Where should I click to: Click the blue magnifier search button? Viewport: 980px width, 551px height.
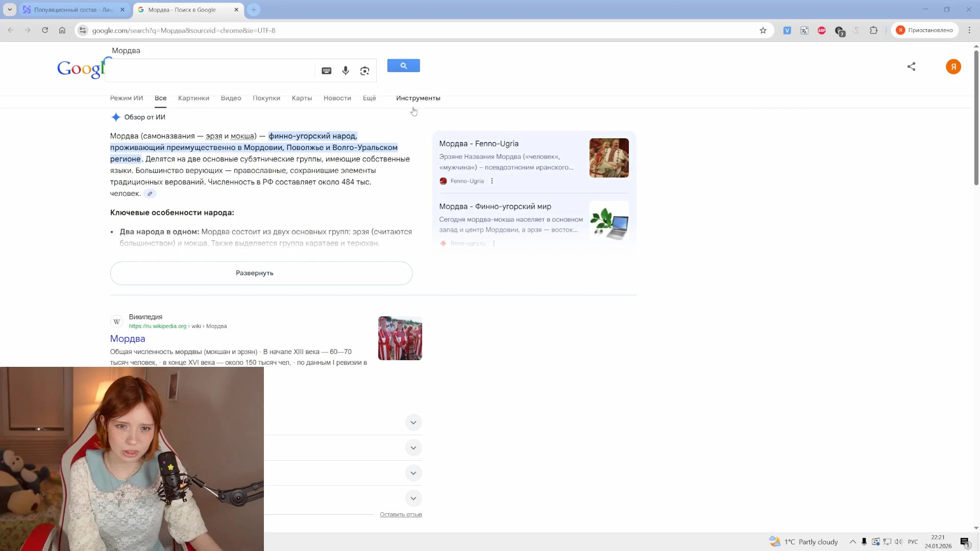[x=403, y=66]
